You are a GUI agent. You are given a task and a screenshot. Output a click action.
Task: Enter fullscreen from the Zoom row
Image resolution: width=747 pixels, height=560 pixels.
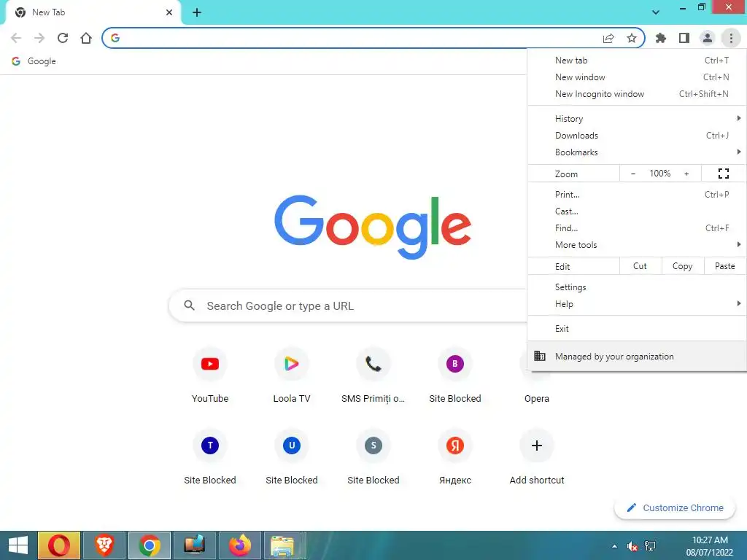[x=723, y=174]
